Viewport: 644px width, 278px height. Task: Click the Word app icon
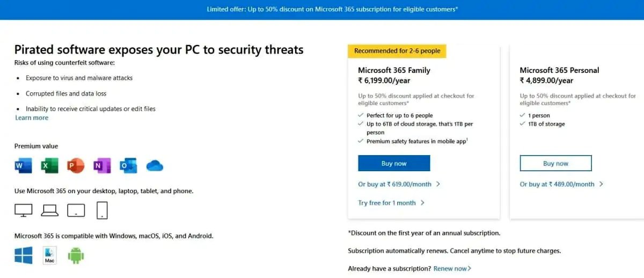[24, 166]
